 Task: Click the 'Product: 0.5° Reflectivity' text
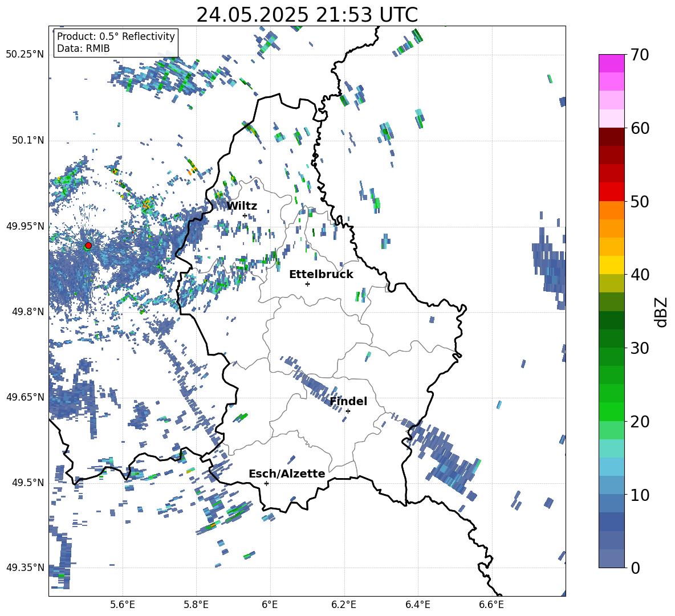116,36
